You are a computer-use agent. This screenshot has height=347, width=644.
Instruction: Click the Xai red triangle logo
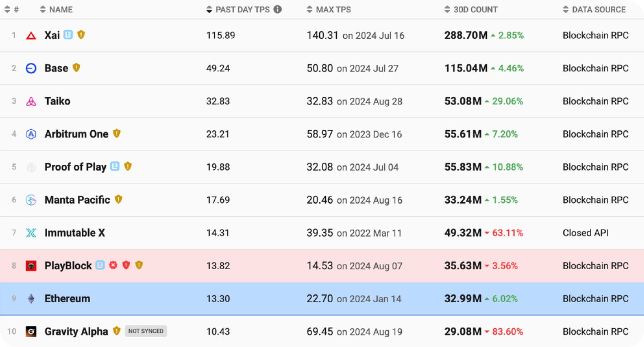(x=31, y=35)
